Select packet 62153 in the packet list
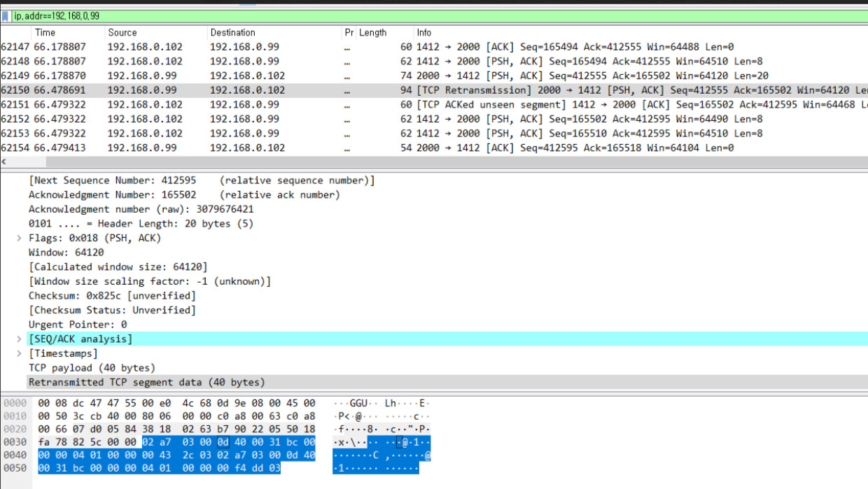Screen dimensions: 868x489 click(x=434, y=134)
